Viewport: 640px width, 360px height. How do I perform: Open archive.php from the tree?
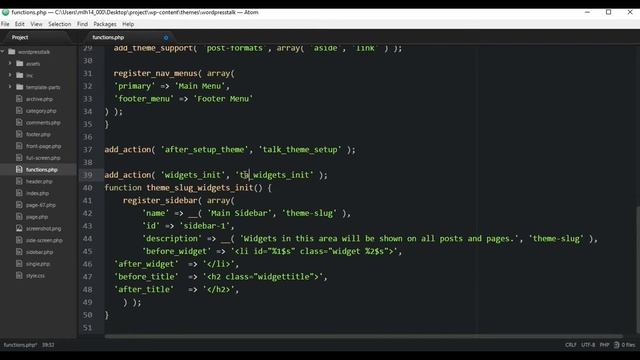(39, 99)
